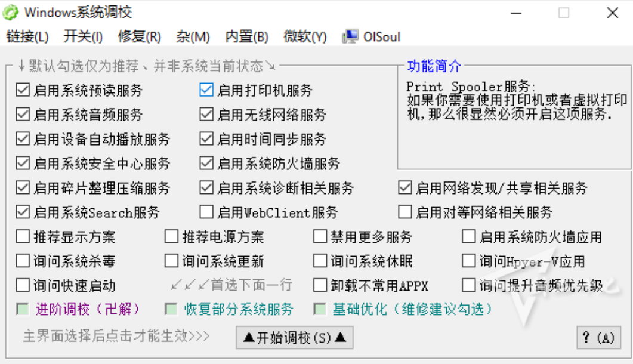Image resolution: width=633 pixels, height=364 pixels.
Task: Check 禁用更多服务
Action: pyautogui.click(x=319, y=236)
